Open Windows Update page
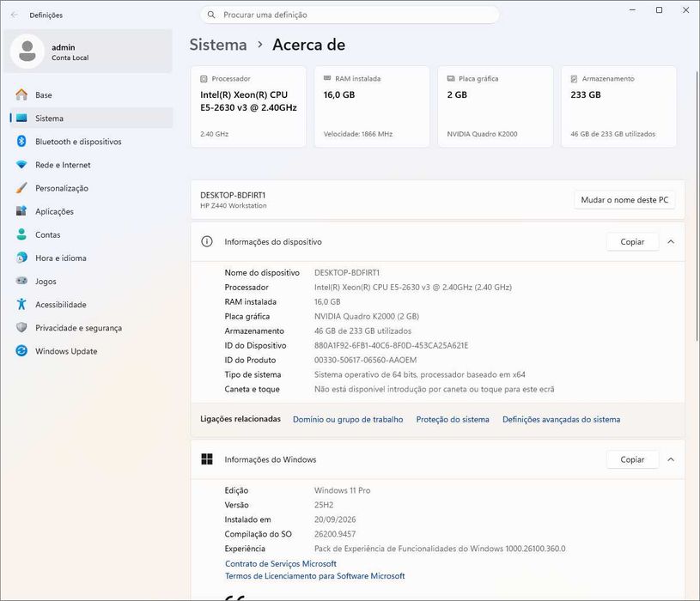Screen dimensions: 700x601 coord(91,350)
